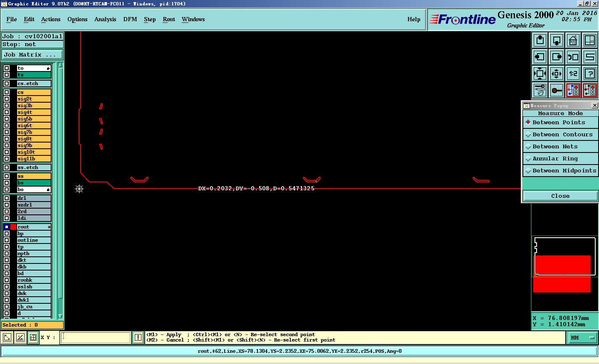Image resolution: width=599 pixels, height=364 pixels.
Task: Click the S-shaped feature toggle icon
Action: click(x=590, y=57)
